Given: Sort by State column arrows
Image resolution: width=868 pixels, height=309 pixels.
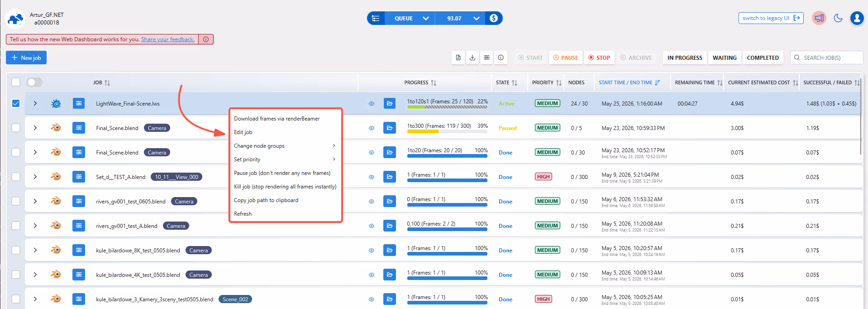Looking at the screenshot, I should tap(515, 83).
